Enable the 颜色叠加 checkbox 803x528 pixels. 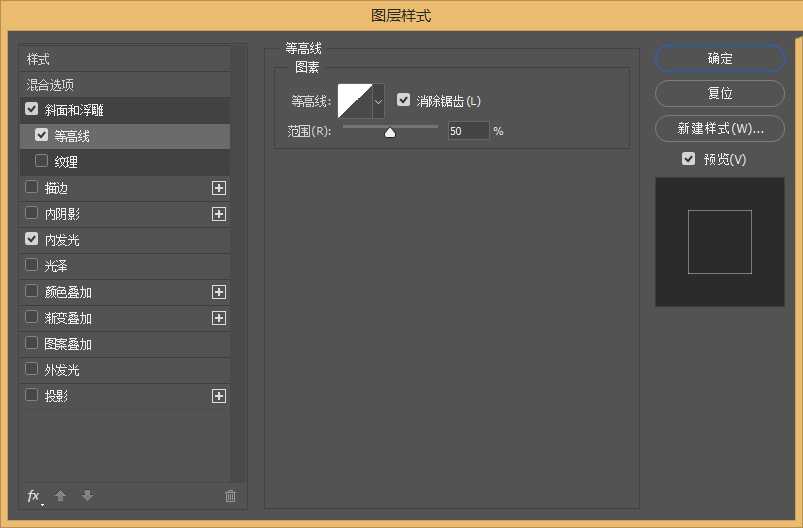coord(32,291)
